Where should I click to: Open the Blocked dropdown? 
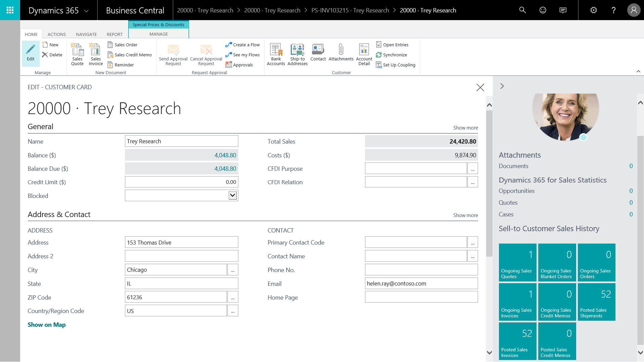(232, 196)
